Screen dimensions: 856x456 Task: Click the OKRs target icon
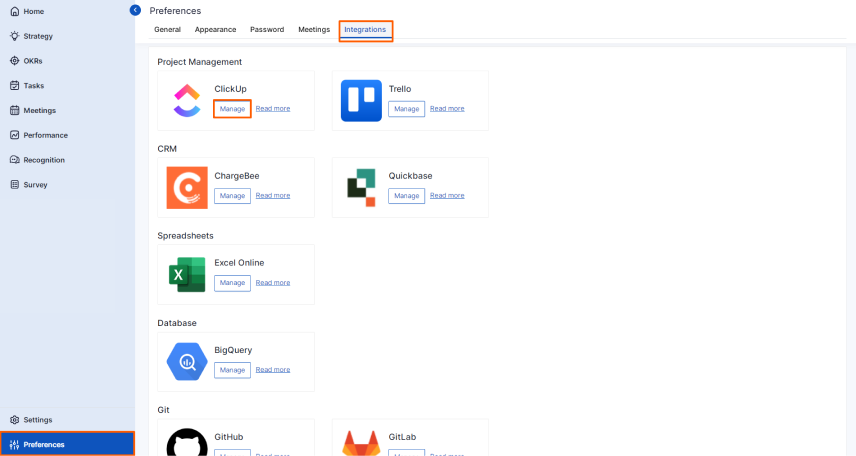pos(15,61)
